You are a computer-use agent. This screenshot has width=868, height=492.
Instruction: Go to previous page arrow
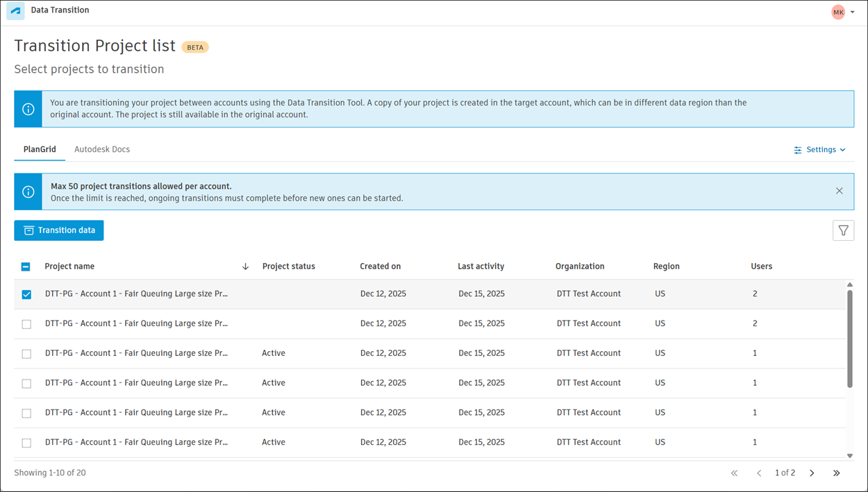[x=759, y=473]
